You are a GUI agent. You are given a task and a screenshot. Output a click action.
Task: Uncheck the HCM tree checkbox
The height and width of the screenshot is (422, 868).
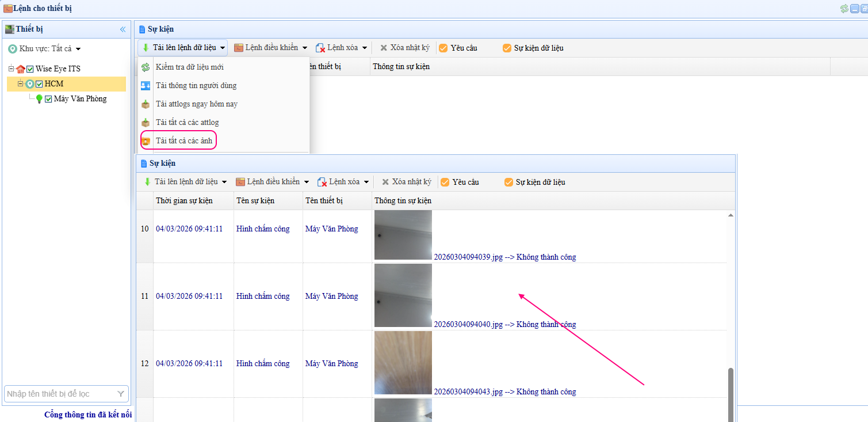[39, 84]
